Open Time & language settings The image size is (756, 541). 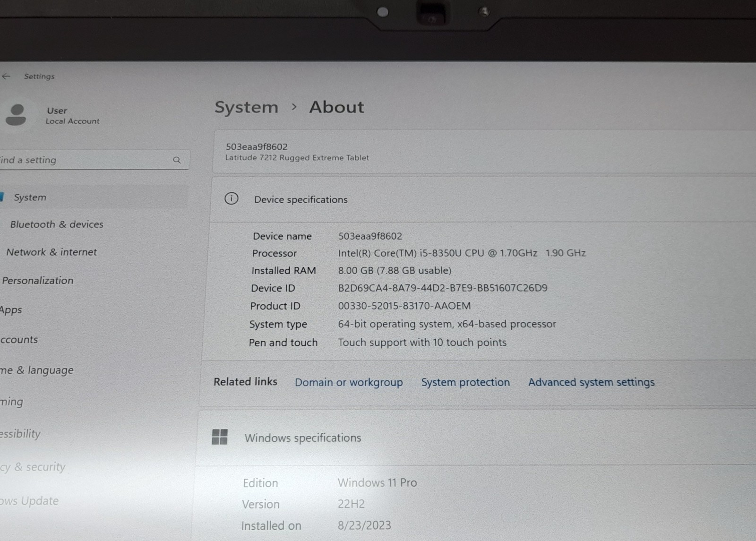coord(37,370)
